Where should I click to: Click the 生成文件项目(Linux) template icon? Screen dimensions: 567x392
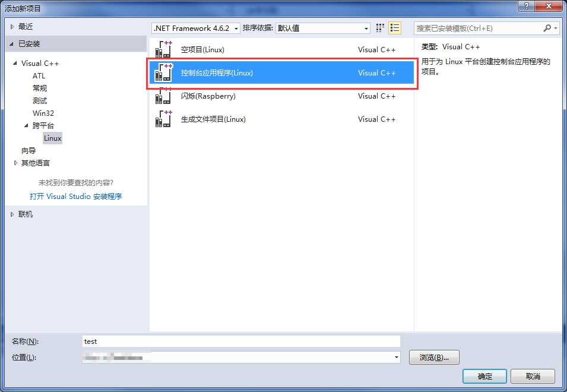163,119
